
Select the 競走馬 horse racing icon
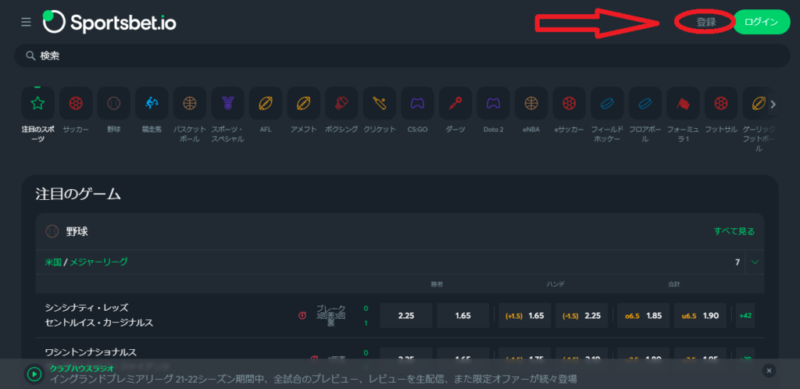[x=152, y=103]
